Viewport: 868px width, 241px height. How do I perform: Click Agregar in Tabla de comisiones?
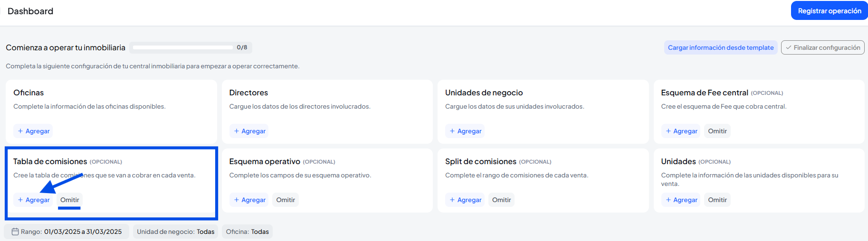click(x=33, y=200)
